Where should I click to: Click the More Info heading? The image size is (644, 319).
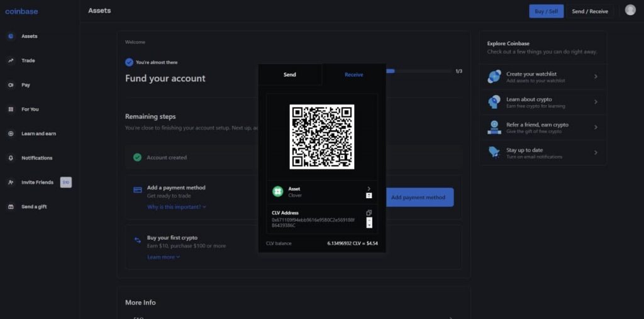[x=140, y=303]
